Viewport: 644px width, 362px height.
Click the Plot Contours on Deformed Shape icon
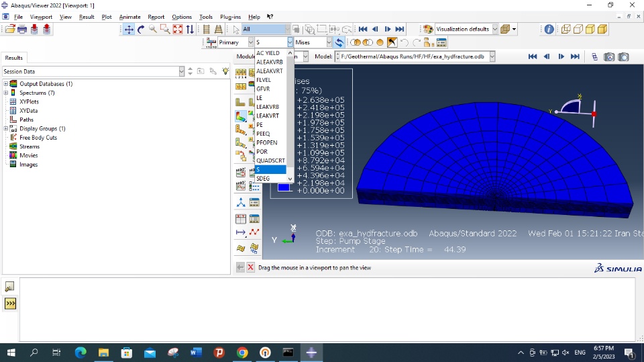point(241,116)
